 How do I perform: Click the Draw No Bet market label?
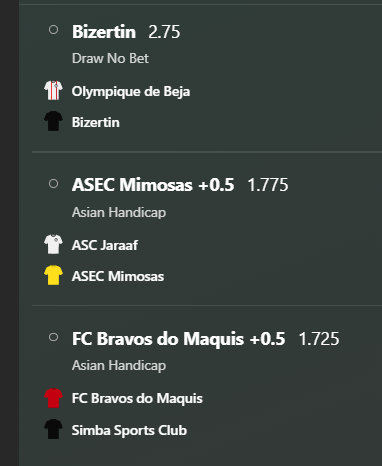(110, 58)
